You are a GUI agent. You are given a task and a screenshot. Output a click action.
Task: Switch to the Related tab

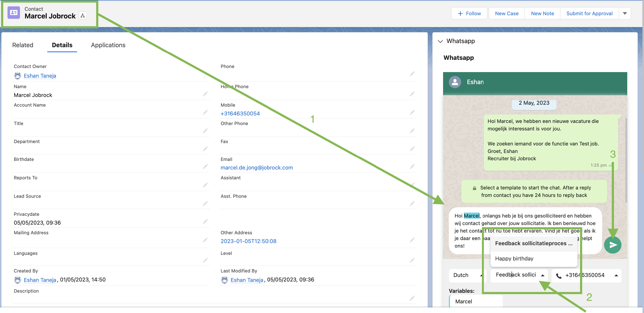pyautogui.click(x=23, y=45)
